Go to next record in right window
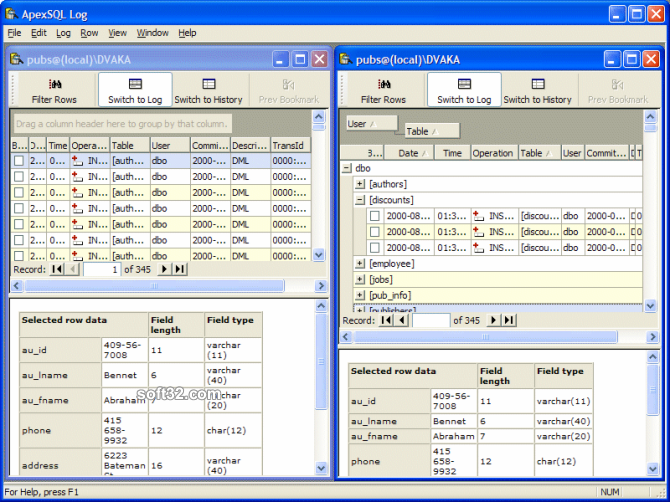 (x=494, y=320)
